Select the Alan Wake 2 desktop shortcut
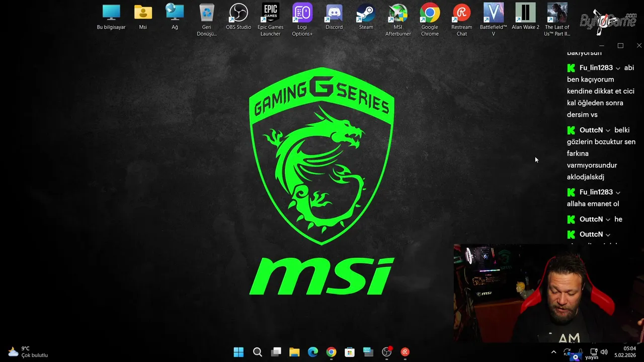 point(525,17)
